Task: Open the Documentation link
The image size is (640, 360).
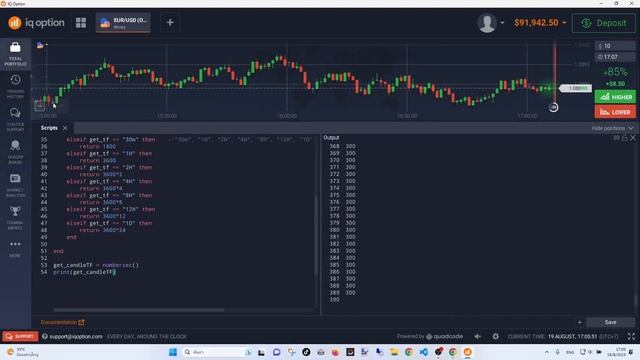Action: pos(62,322)
